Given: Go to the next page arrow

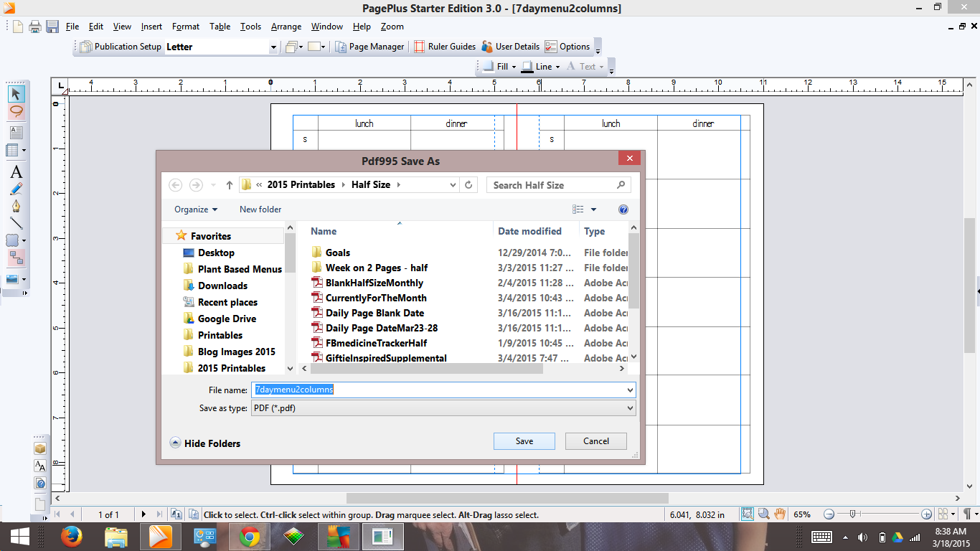Looking at the screenshot, I should tap(143, 514).
